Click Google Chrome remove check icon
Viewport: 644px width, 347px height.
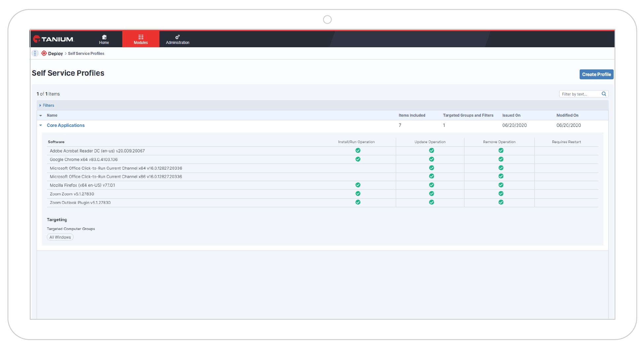click(501, 159)
